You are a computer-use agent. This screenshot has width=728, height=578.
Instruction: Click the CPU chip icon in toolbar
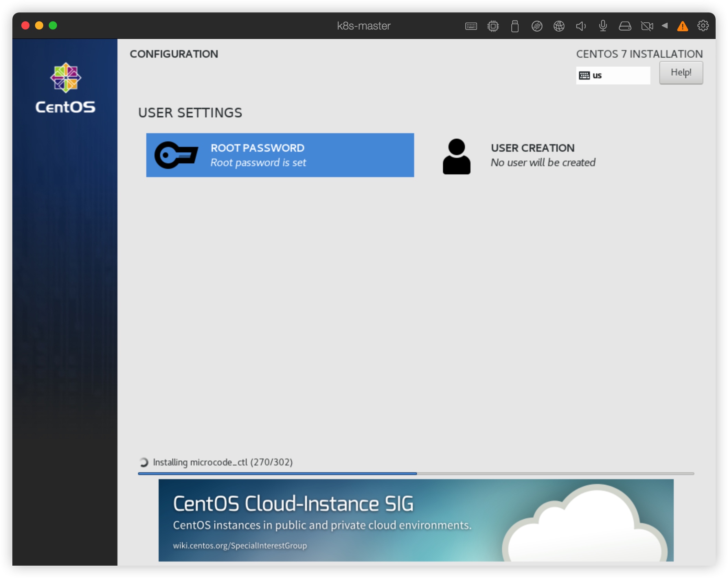(493, 26)
